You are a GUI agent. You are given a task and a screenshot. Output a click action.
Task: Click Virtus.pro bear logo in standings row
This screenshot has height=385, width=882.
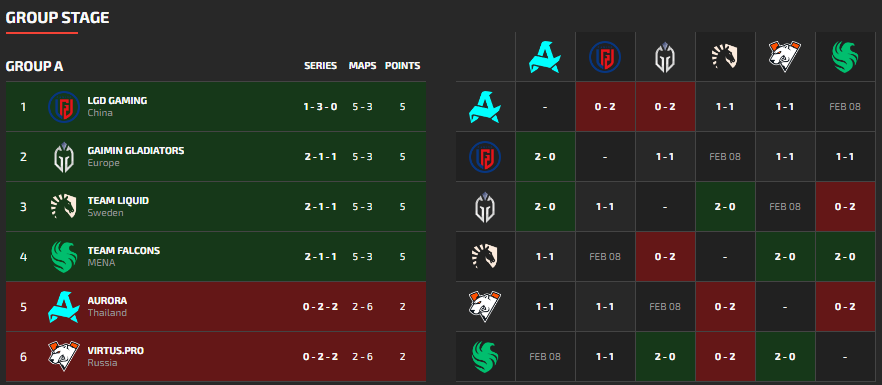pos(64,356)
